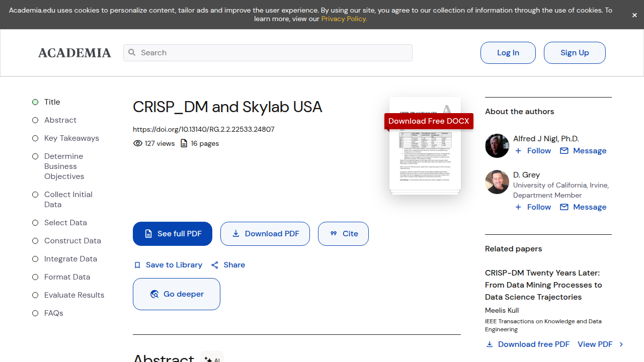The width and height of the screenshot is (644, 362).
Task: Jump to Key Takeaways section
Action: tap(71, 138)
